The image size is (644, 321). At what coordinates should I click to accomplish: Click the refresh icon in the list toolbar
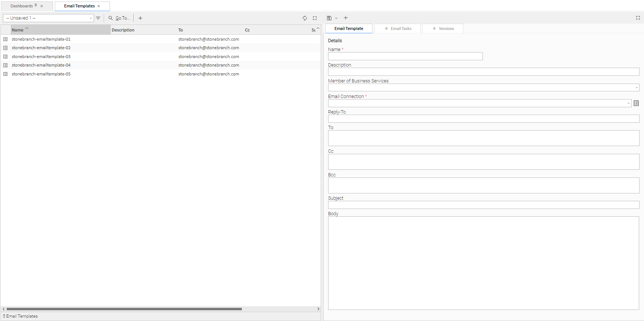click(305, 18)
